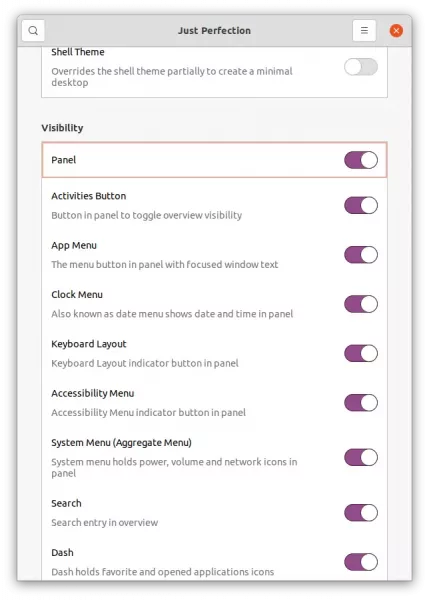This screenshot has height=600, width=429.
Task: Toggle App Menu visibility off
Action: coord(360,255)
